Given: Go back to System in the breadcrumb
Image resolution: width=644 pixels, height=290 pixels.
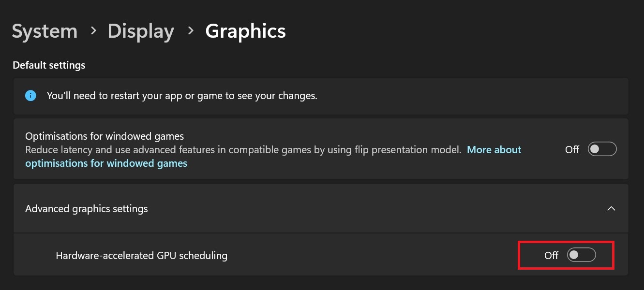Looking at the screenshot, I should coord(45,31).
